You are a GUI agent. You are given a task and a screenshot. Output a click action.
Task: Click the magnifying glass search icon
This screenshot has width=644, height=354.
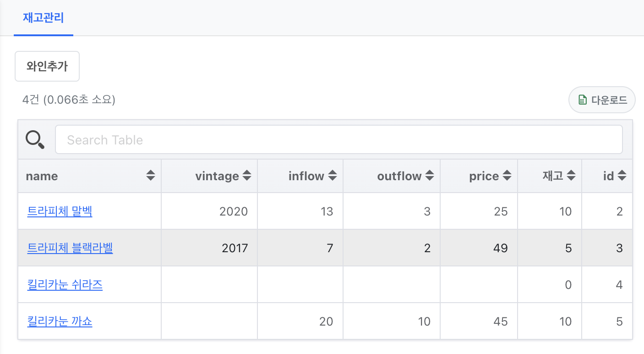point(35,139)
